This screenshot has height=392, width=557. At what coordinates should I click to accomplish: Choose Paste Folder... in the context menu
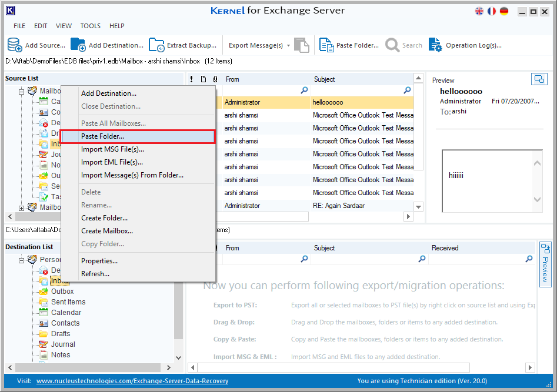pos(138,136)
